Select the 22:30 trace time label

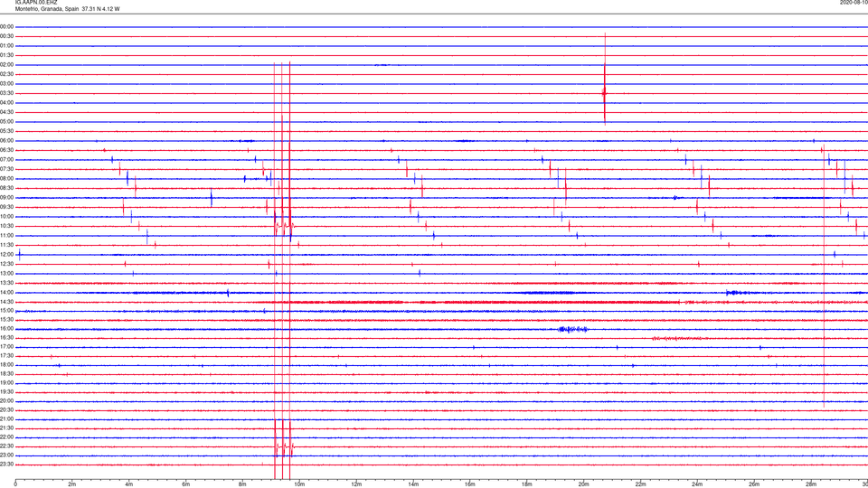[x=6, y=446]
